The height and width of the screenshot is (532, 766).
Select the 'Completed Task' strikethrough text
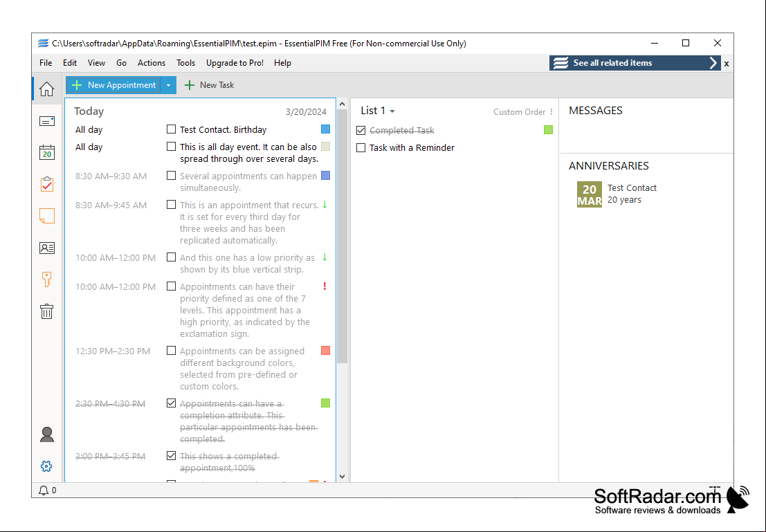point(401,131)
